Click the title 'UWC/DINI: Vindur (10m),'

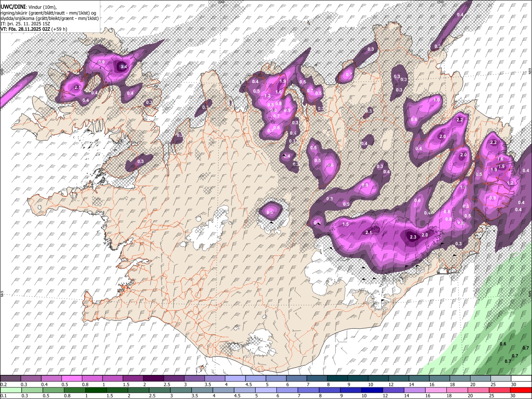28,7
